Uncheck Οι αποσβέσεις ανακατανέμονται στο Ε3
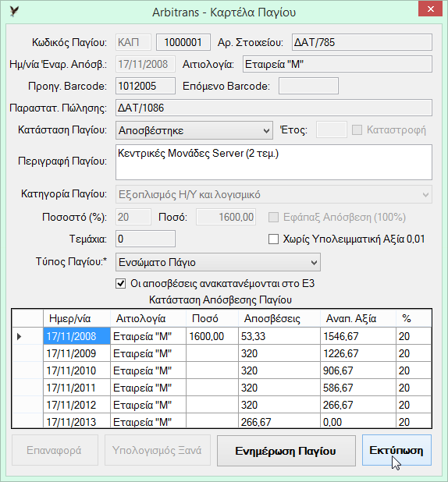Screen dimensions: 448x482 pyautogui.click(x=121, y=283)
